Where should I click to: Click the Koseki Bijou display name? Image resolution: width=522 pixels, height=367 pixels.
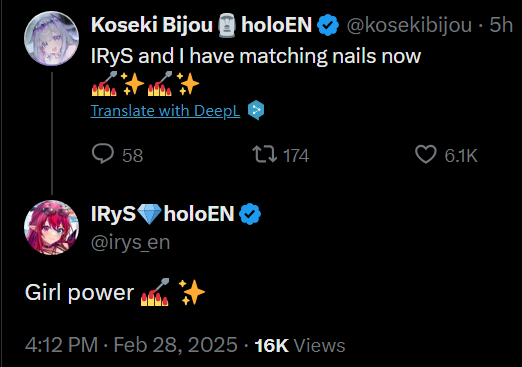point(152,25)
